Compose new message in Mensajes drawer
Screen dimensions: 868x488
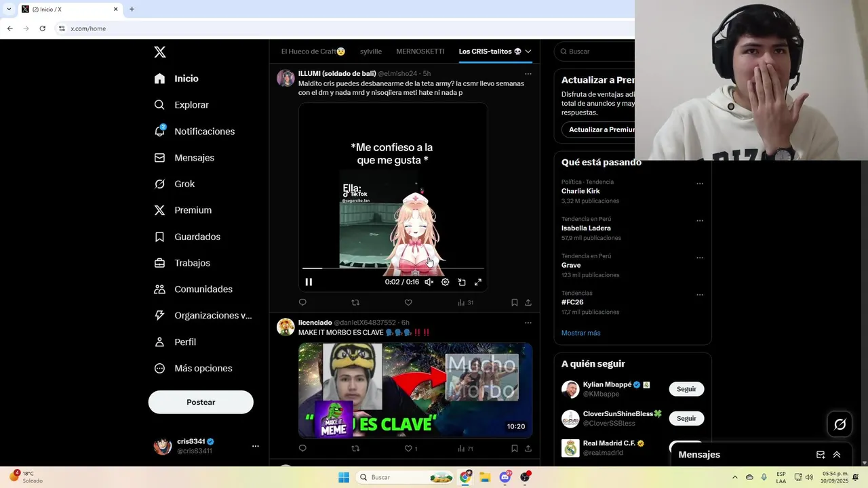[821, 455]
